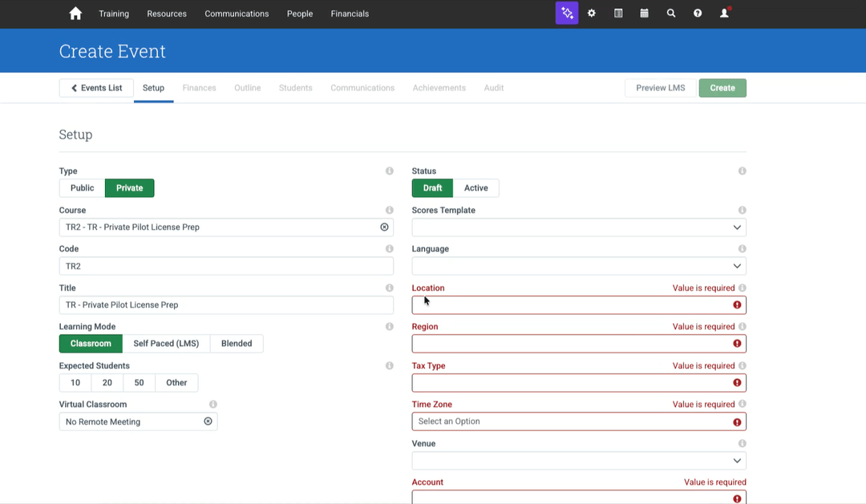Click the Preview LMS button

661,88
